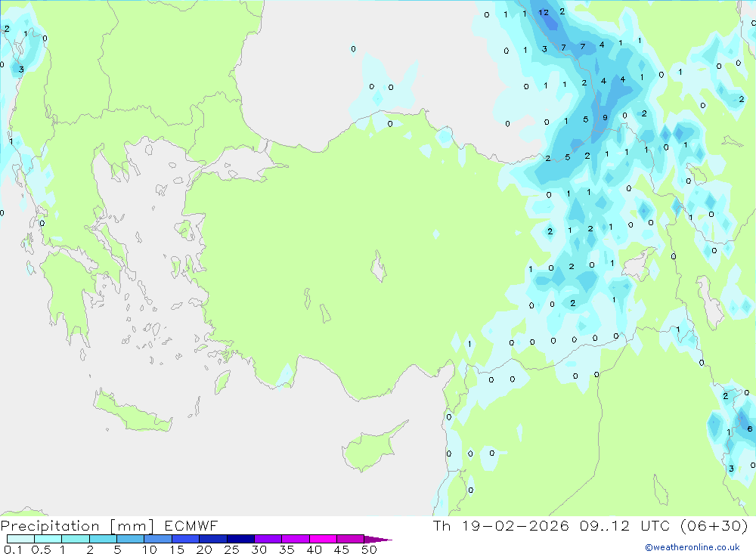The width and height of the screenshot is (756, 554).
Task: Click the 'Precipitation [mm]' title text
Action: point(77,526)
